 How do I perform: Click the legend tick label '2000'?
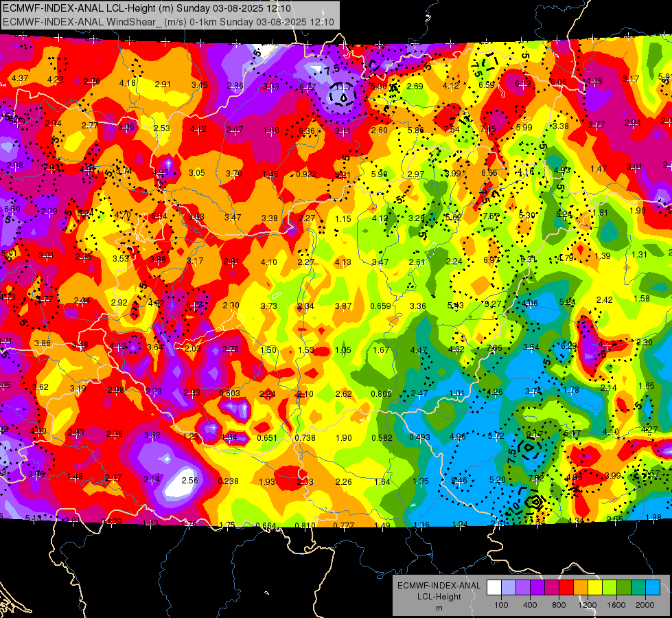[645, 605]
